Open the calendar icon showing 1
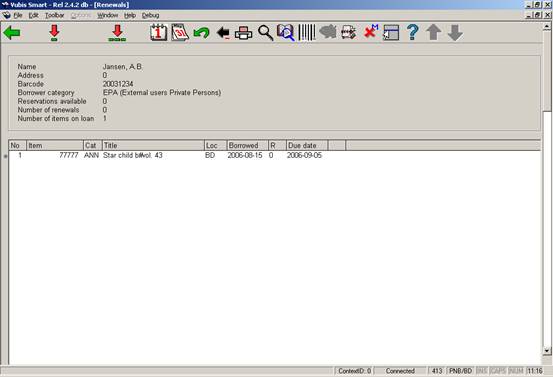The width and height of the screenshot is (553, 377). 158,32
